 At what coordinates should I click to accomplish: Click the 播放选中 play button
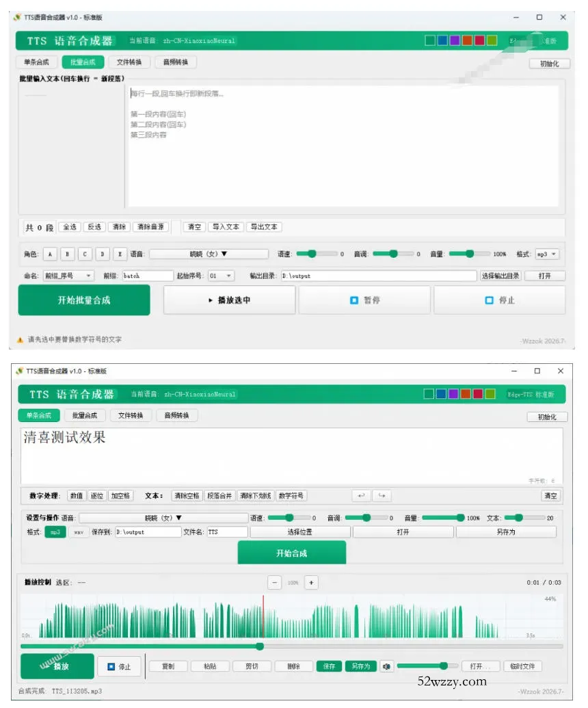point(229,300)
